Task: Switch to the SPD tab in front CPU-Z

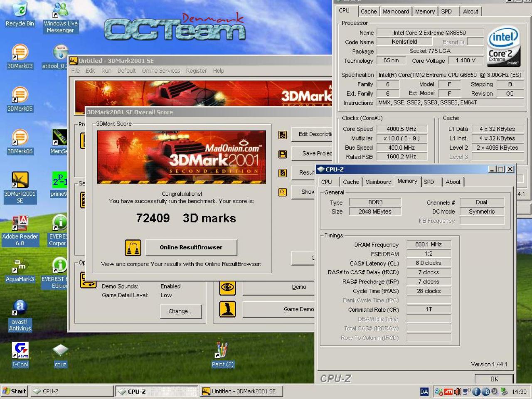Action: [x=429, y=182]
